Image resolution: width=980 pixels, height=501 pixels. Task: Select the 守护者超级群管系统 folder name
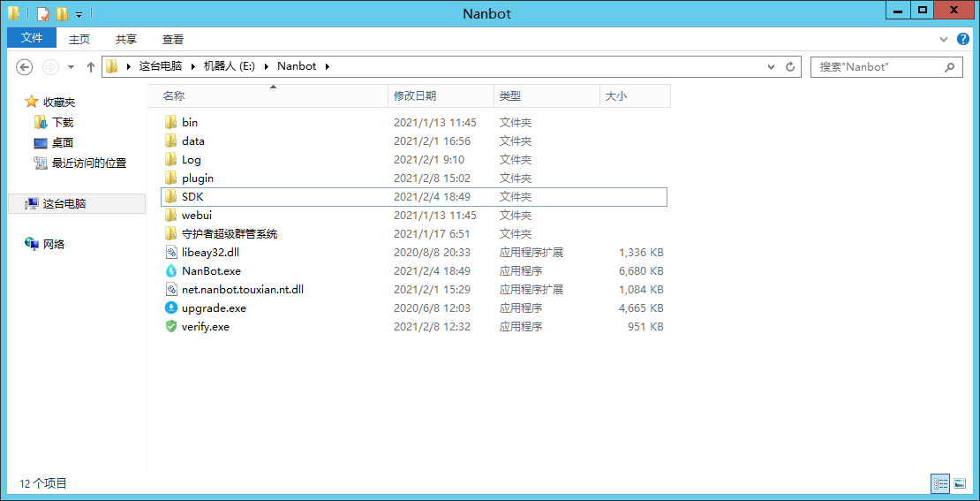coord(230,234)
